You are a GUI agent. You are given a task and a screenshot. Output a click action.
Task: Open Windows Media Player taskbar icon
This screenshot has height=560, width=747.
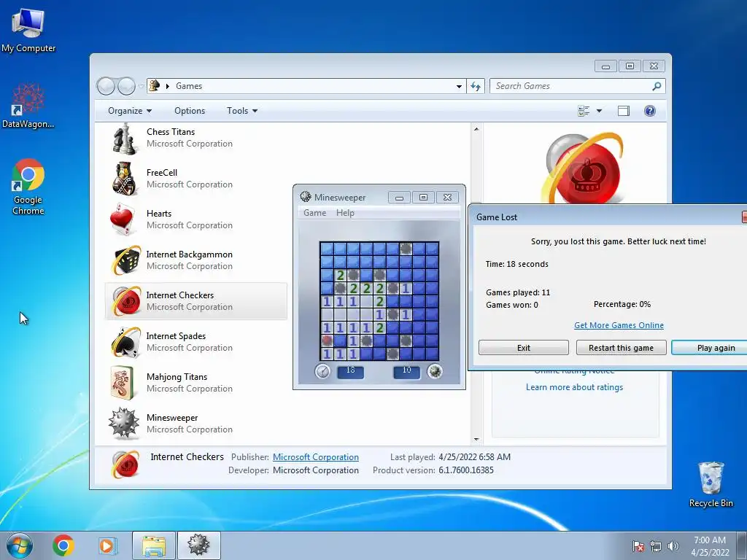pyautogui.click(x=107, y=545)
